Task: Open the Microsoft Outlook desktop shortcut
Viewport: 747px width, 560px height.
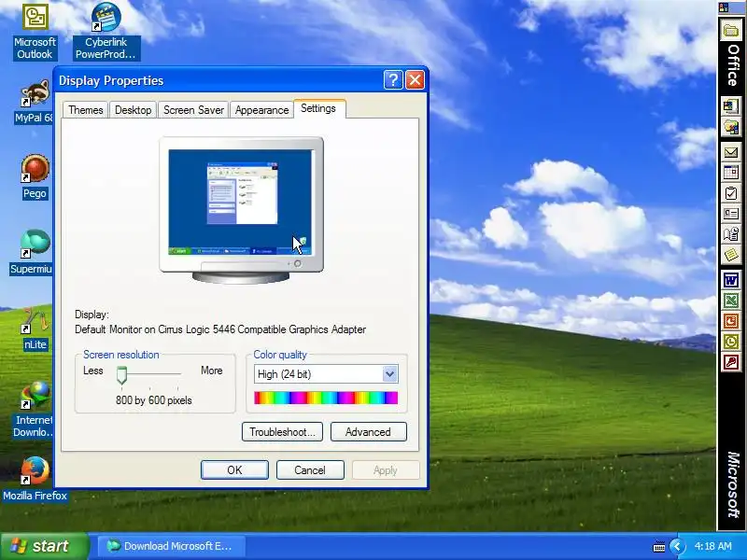Action: (x=35, y=31)
